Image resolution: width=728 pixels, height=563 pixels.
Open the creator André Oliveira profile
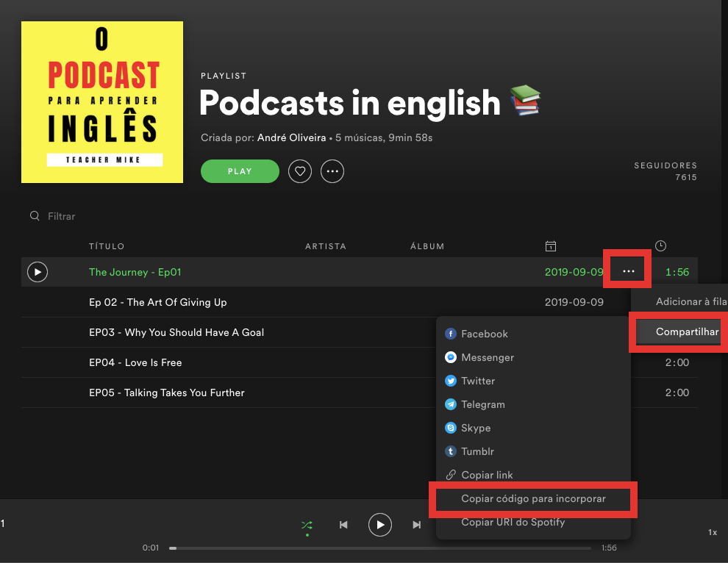coord(292,138)
